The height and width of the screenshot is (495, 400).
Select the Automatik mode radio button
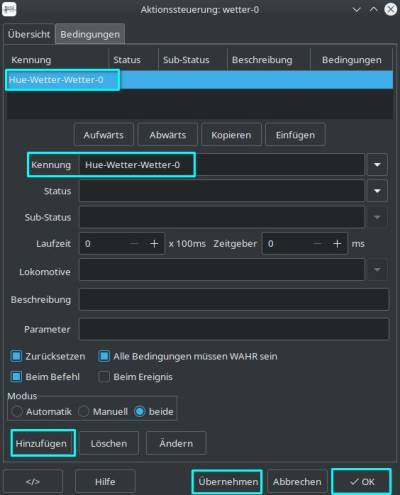(17, 412)
